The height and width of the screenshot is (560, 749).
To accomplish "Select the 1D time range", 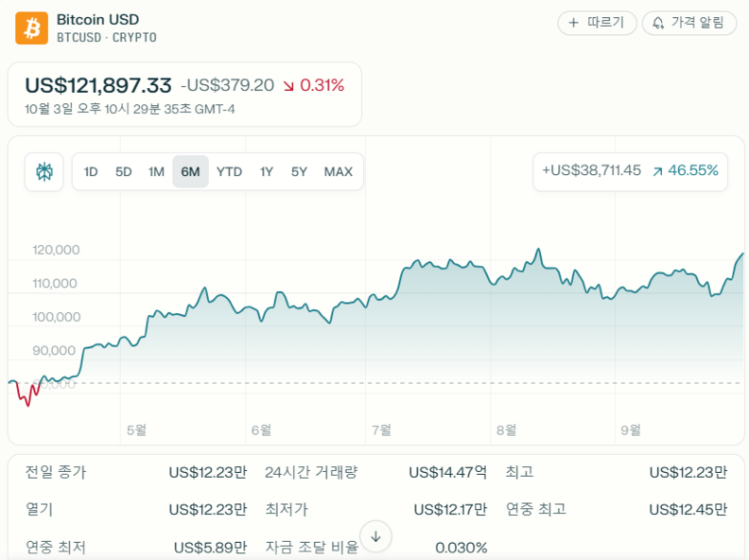I will (91, 171).
